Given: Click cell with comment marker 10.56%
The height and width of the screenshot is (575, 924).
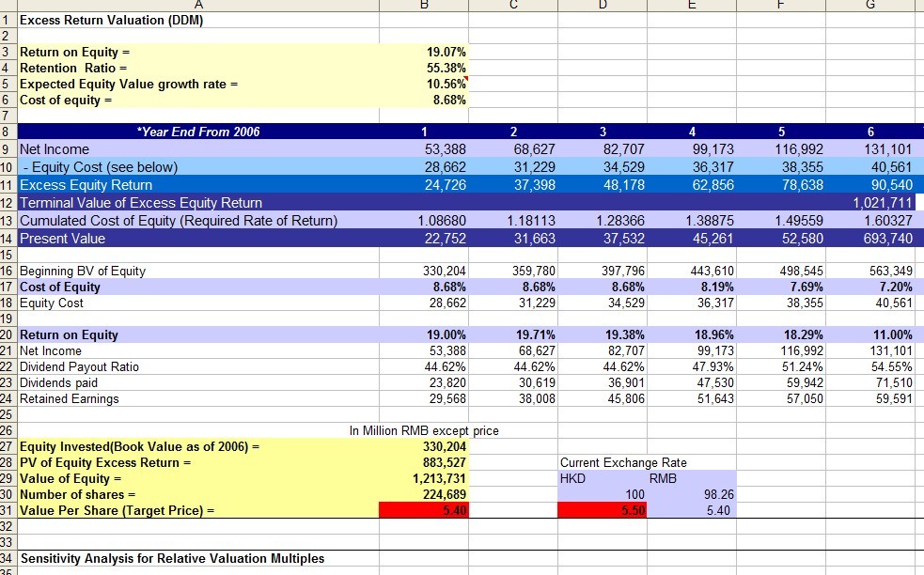Looking at the screenshot, I should 424,84.
